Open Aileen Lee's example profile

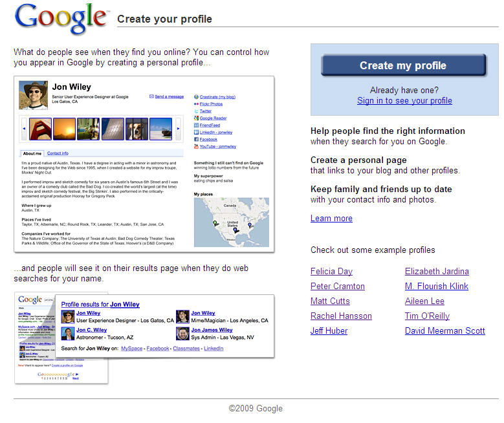point(424,301)
